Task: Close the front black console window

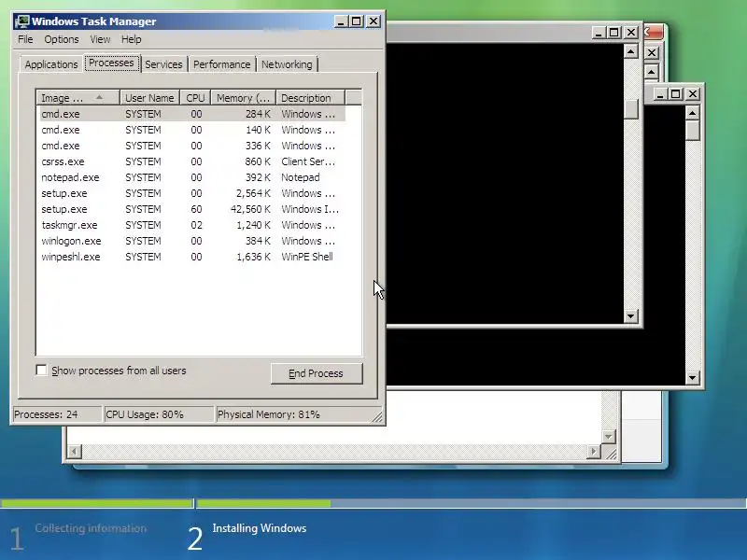Action: point(631,33)
